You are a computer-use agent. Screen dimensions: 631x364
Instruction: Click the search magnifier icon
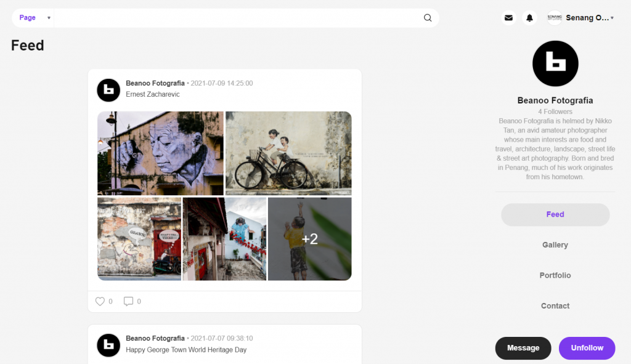(428, 18)
